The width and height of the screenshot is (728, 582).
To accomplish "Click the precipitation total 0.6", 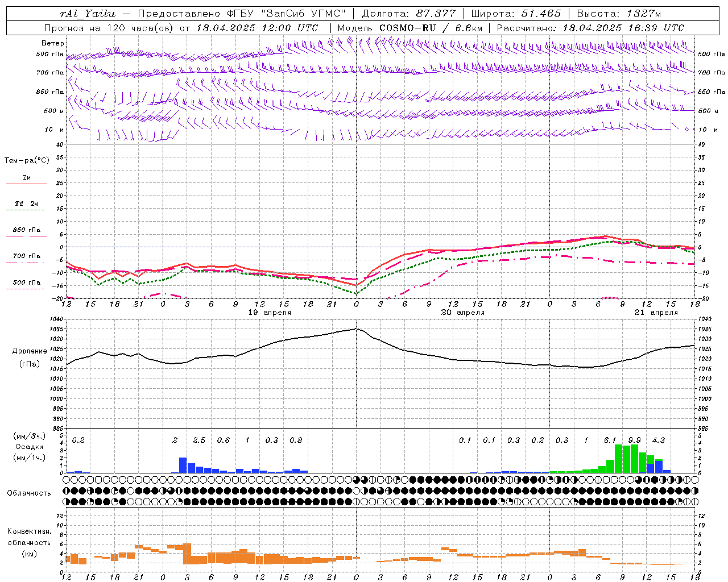I will [x=224, y=440].
